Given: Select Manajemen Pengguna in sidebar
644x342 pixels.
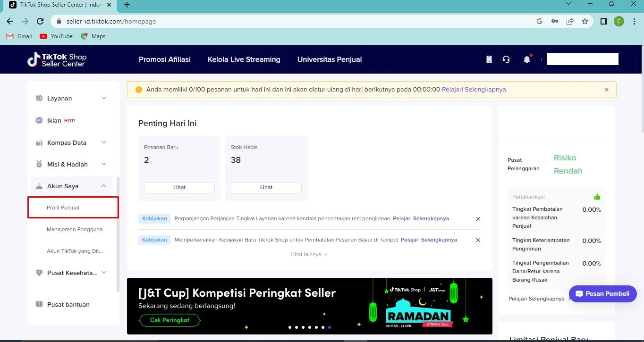Looking at the screenshot, I should (x=75, y=229).
